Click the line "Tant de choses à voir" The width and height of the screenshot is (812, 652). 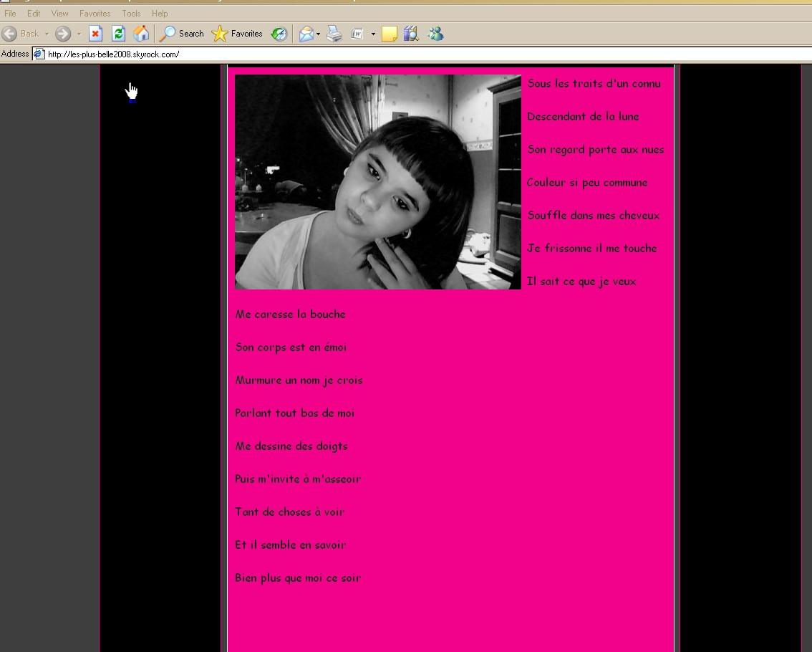(x=290, y=512)
